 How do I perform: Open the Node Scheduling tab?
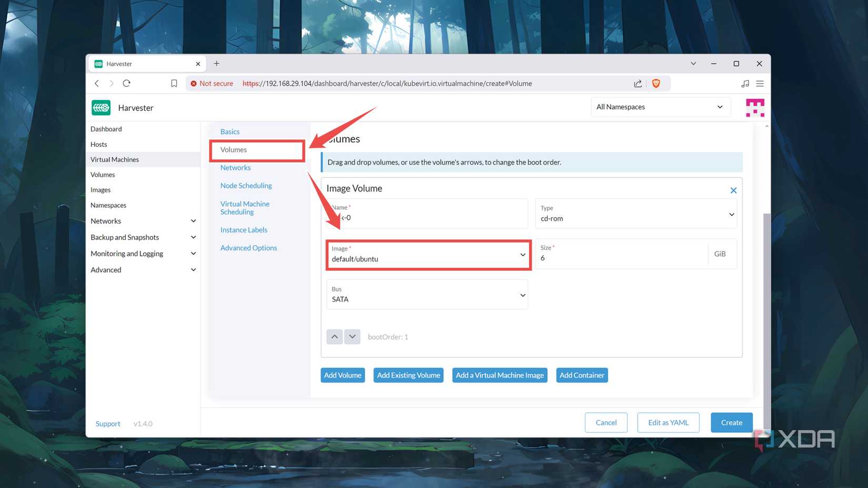(246, 186)
